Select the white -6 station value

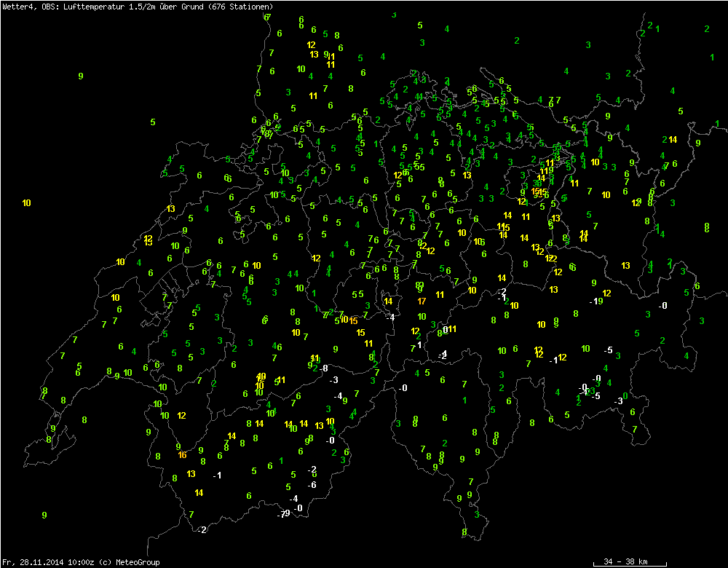click(312, 485)
